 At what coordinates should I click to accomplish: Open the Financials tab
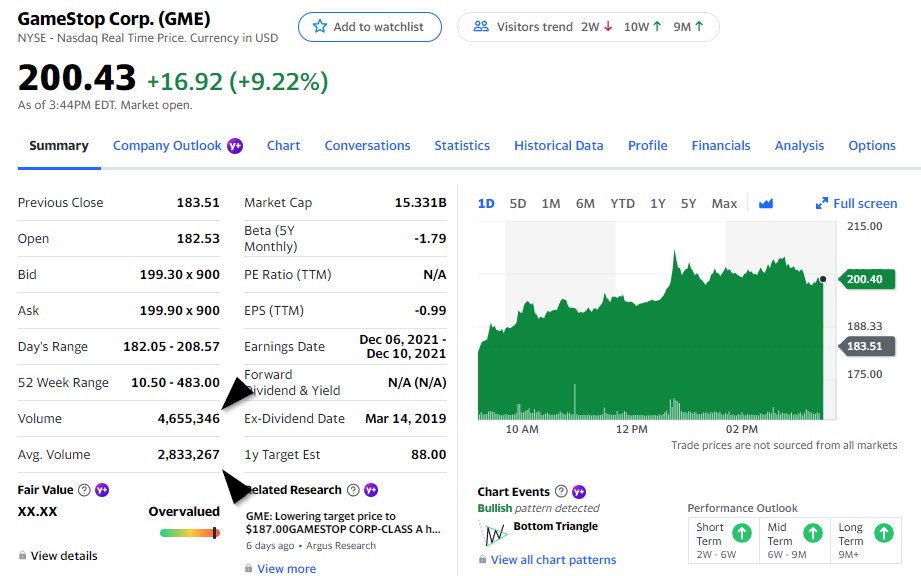[x=721, y=146]
